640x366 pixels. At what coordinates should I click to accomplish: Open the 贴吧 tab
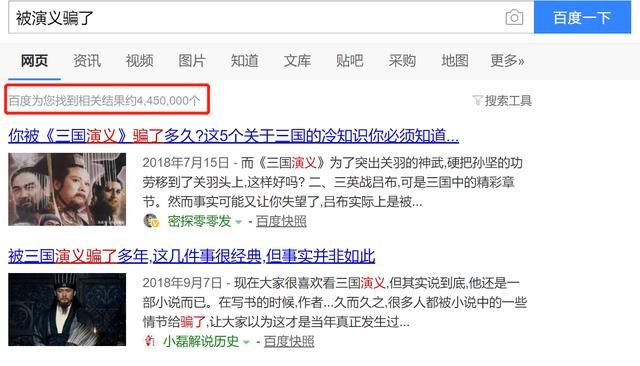[x=350, y=61]
